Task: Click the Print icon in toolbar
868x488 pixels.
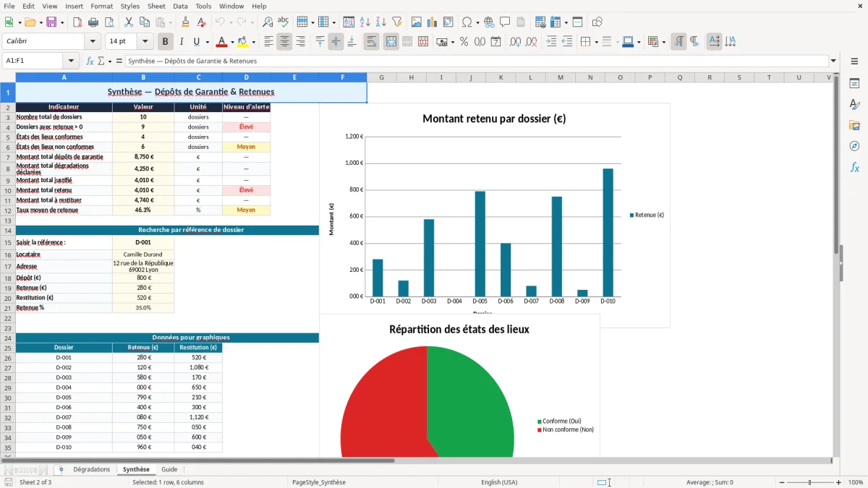Action: click(x=93, y=22)
